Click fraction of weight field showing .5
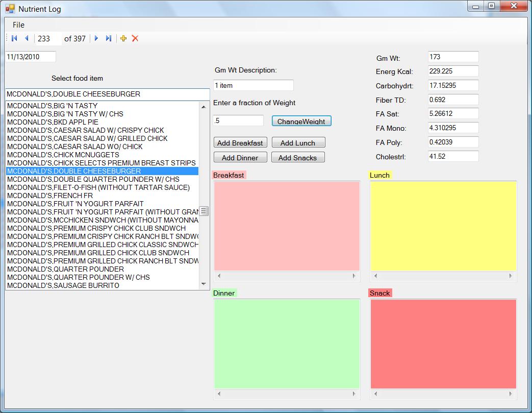 click(238, 120)
